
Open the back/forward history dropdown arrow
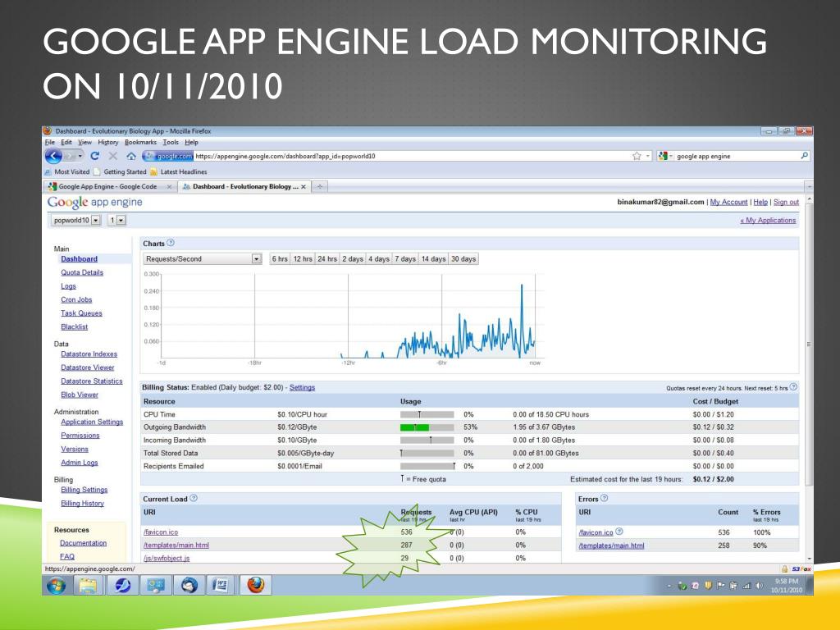[x=80, y=156]
